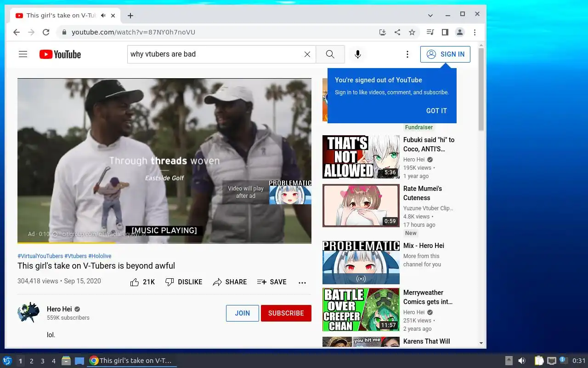Open the Chrome profile icon
Viewport: 588px width, 368px height.
point(459,32)
